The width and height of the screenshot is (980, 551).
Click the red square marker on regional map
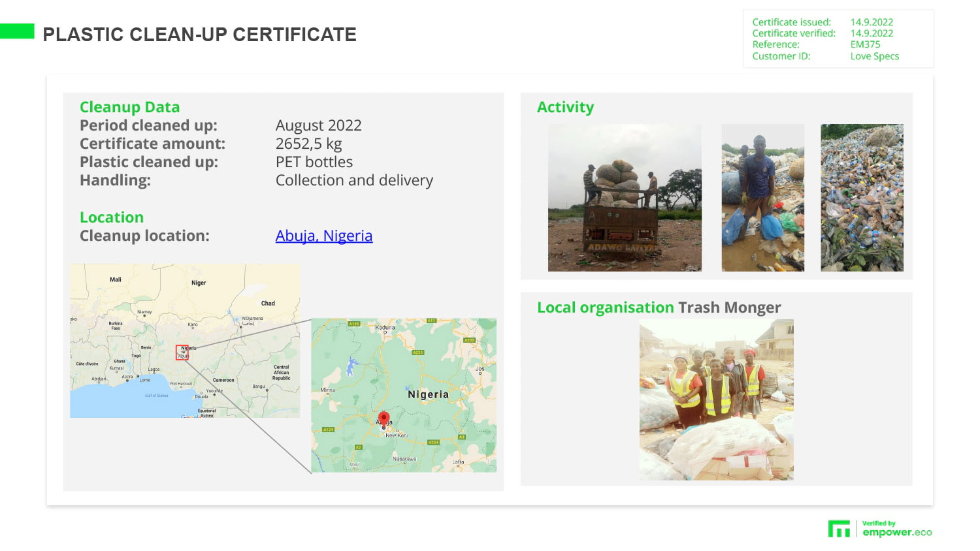click(182, 353)
